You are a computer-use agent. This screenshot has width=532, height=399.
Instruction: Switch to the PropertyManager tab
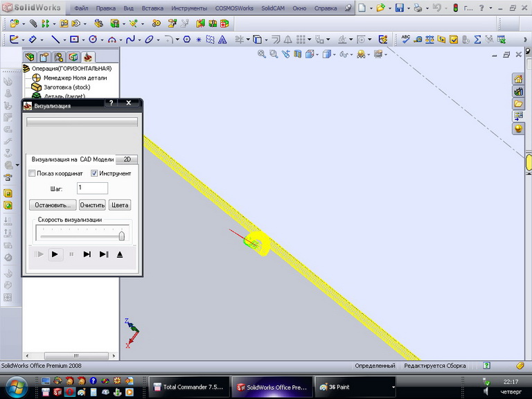pyautogui.click(x=44, y=57)
